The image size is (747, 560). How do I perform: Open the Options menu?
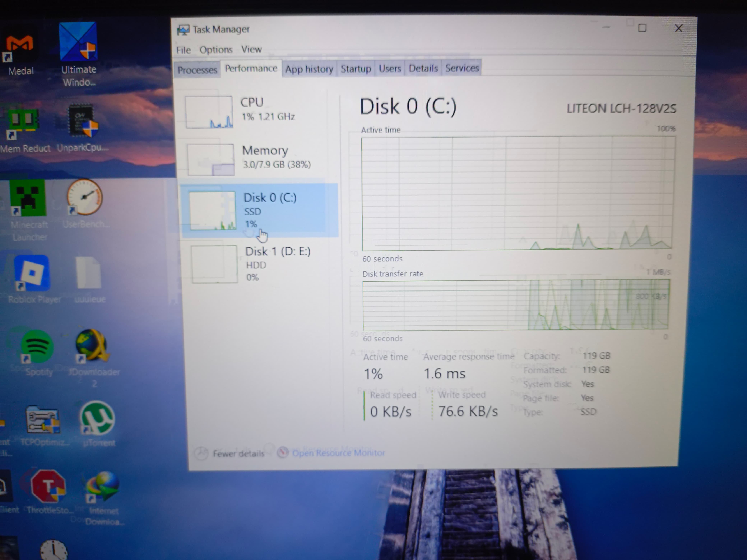216,50
